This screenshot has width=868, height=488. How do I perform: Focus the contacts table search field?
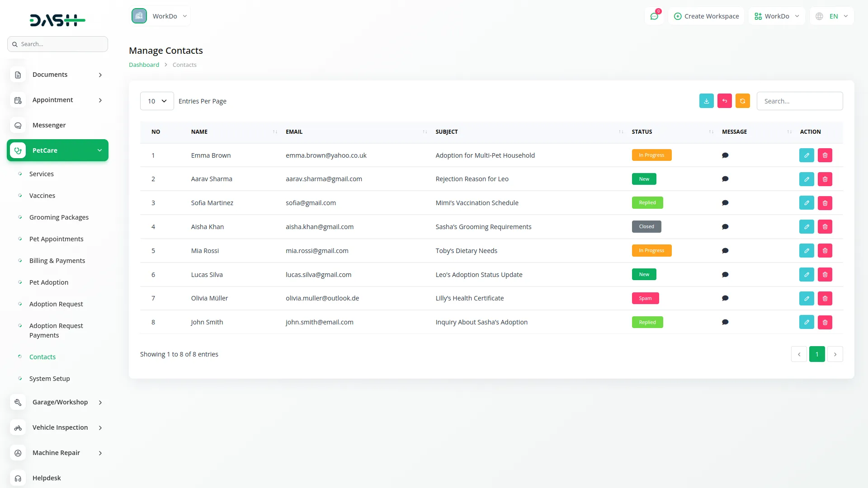pos(799,101)
